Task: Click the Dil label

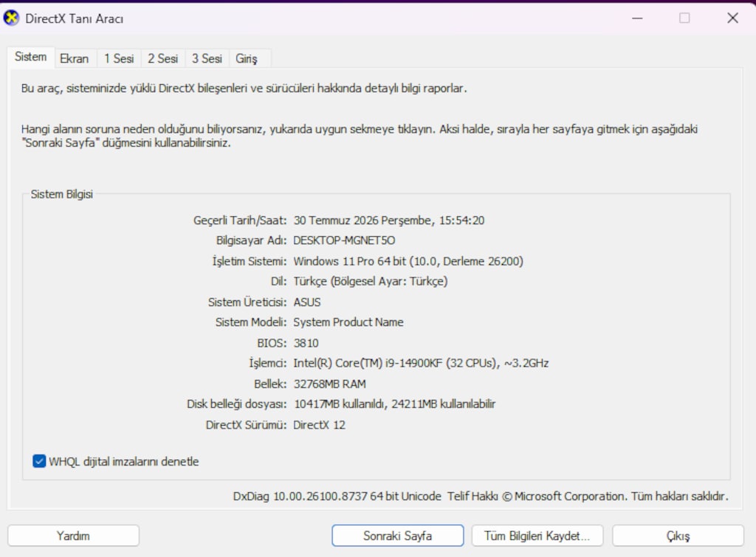Action: tap(278, 281)
